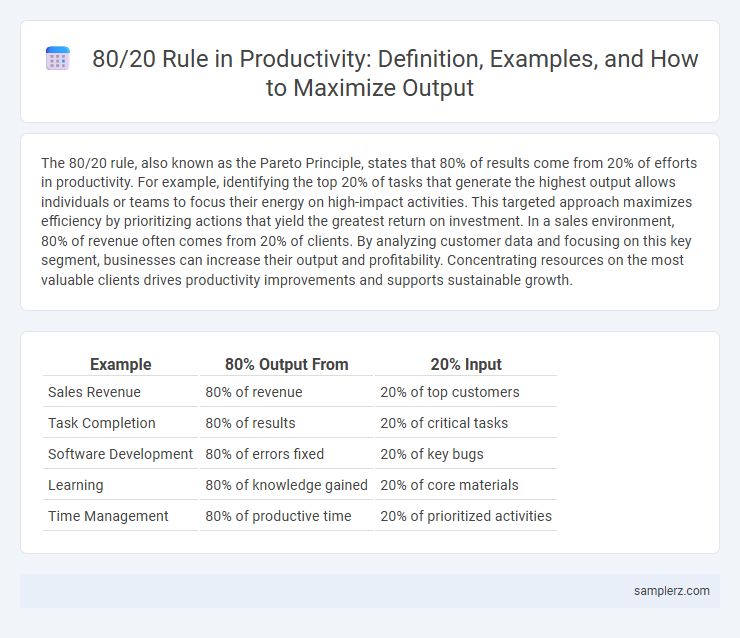This screenshot has height=638, width=740.
Task: Click the 'Software Development' table cell
Action: click(x=120, y=454)
